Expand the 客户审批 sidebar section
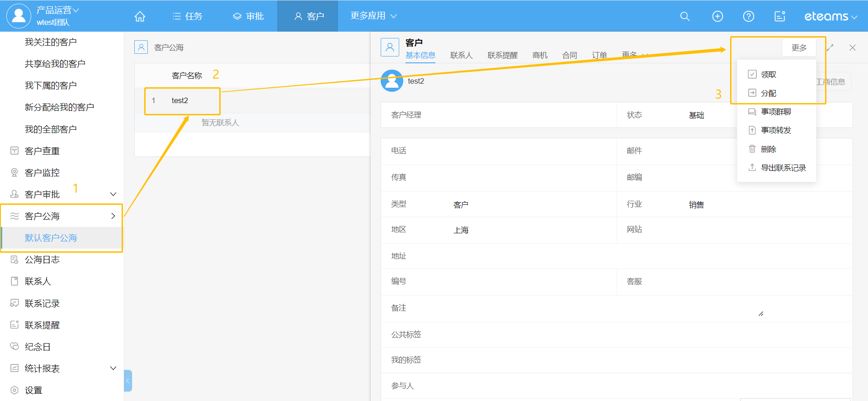This screenshot has width=868, height=401. 113,194
